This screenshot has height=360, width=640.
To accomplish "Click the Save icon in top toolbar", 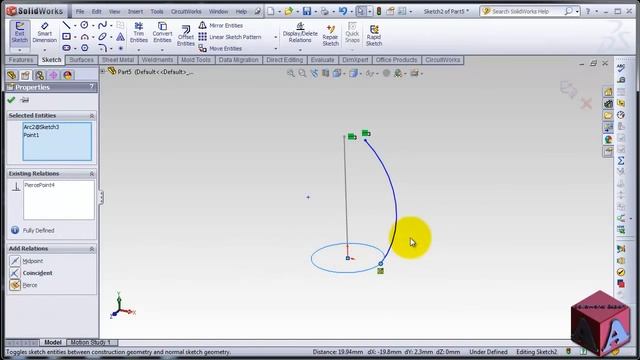I will coord(307,11).
